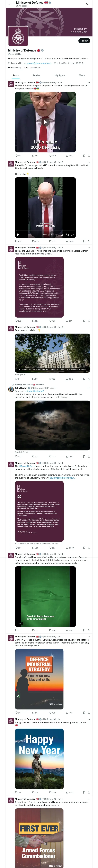
Task: Seek on the video progress bar
Action: pos(45,230)
